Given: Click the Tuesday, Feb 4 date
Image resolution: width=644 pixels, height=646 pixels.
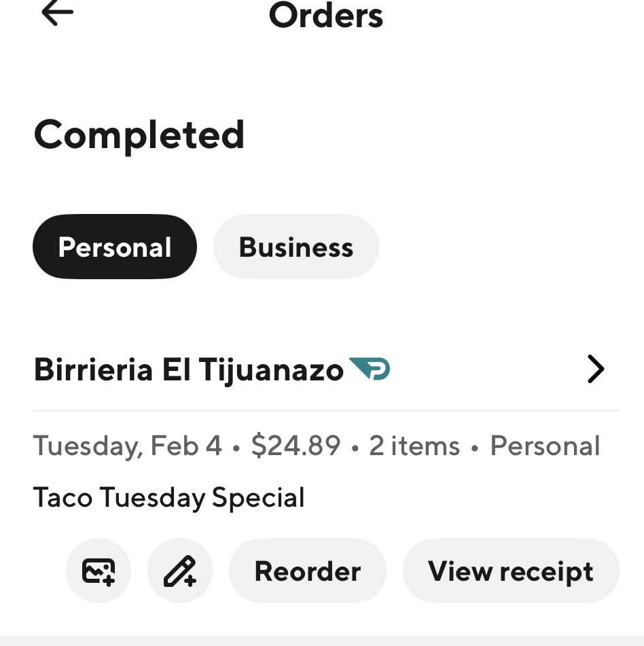Looking at the screenshot, I should [128, 446].
